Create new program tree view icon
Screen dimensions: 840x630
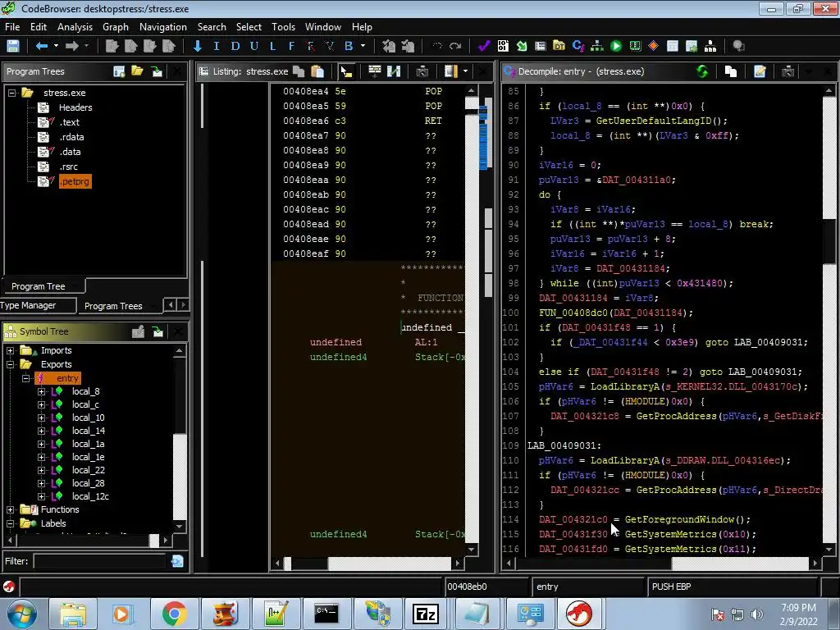[x=119, y=71]
